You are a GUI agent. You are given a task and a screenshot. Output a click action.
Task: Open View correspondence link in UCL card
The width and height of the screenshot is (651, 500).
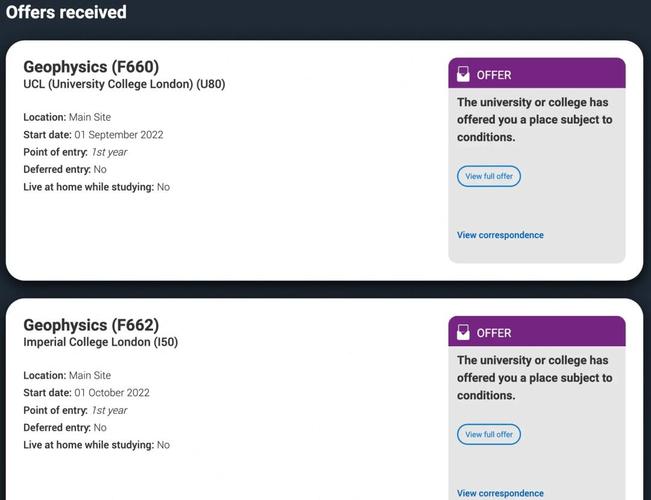point(500,235)
